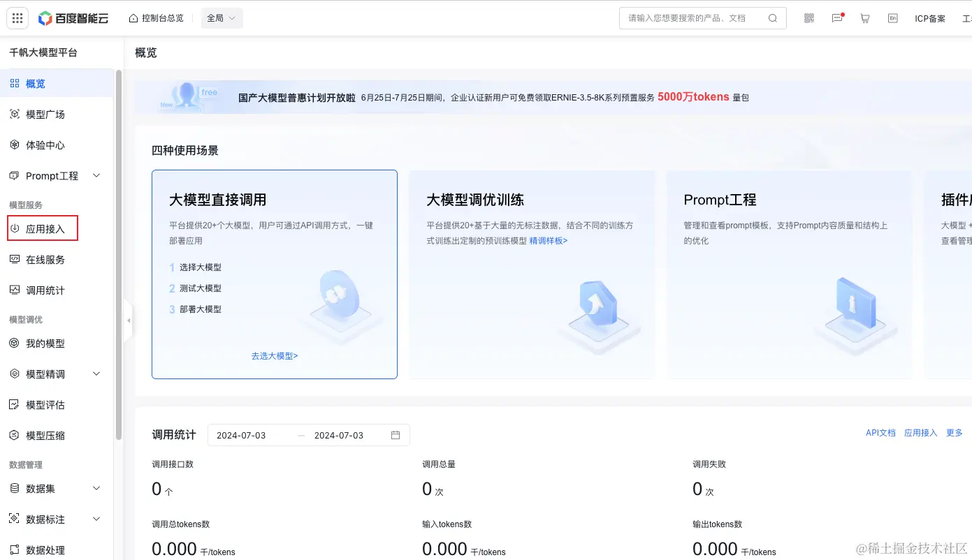Expand the Prompt工程 submenu chevron
The height and width of the screenshot is (560, 972).
pos(96,175)
